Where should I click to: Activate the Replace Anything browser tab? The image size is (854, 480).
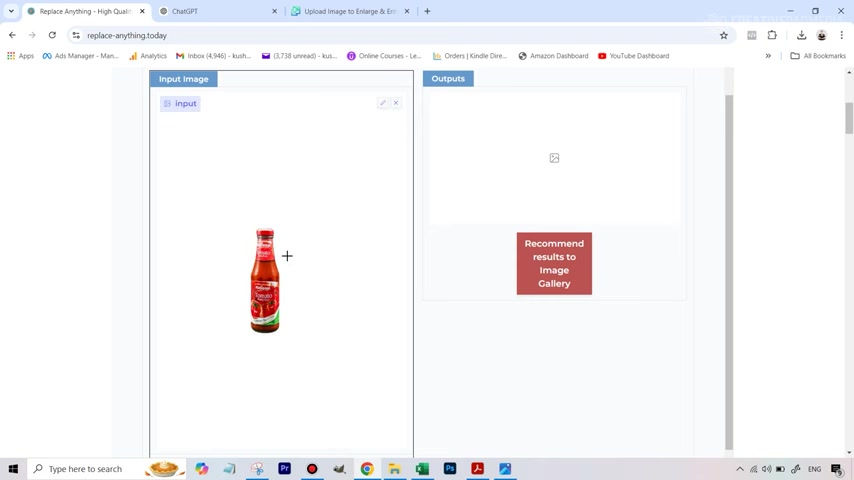coord(86,11)
